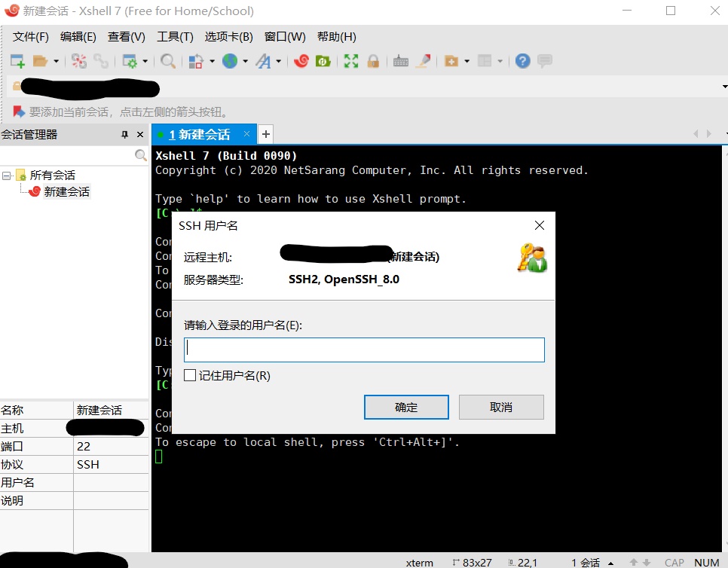
Task: Select 新建会话 in session tree
Action: (66, 191)
